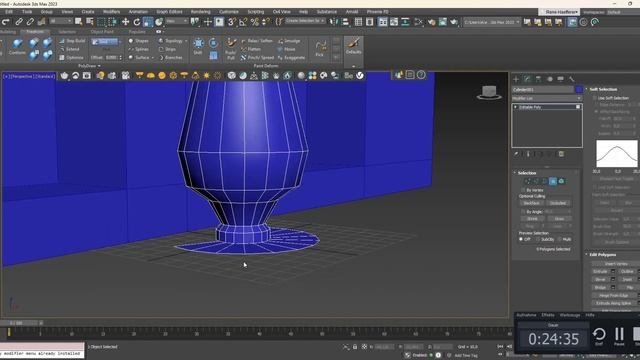Click the Link selection chain icon
Viewport: 640px width, 360px height.
(x=19, y=22)
